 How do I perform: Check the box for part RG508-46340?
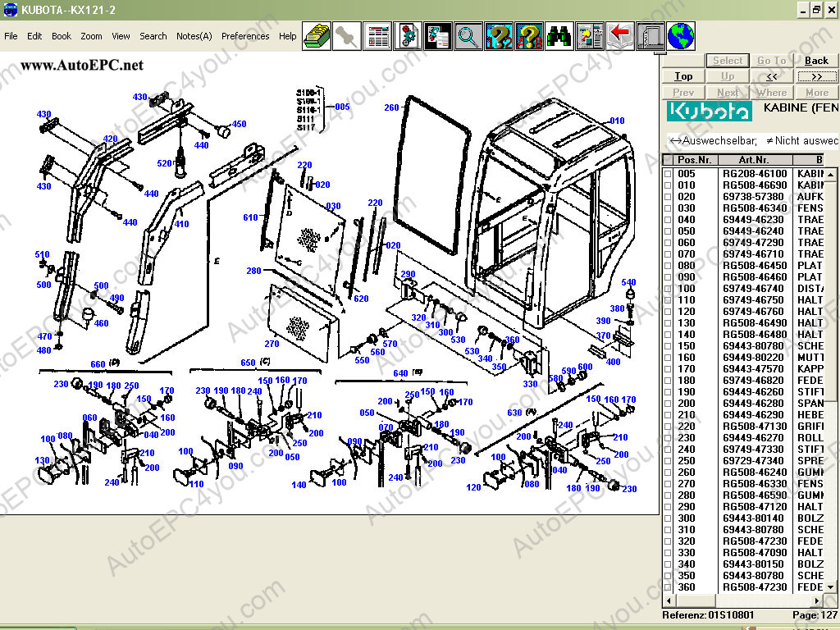coord(668,208)
